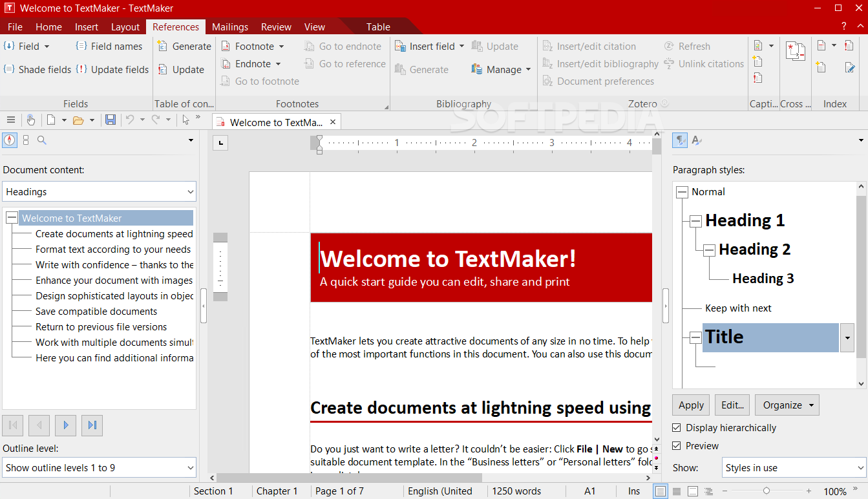Open the hamburger menu in quick toolbar

pos(10,120)
